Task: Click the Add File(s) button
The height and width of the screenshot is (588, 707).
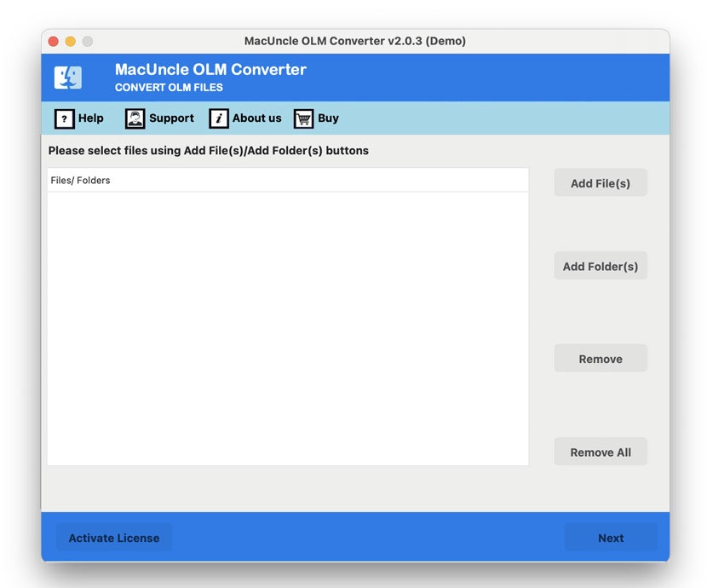Action: coord(600,182)
